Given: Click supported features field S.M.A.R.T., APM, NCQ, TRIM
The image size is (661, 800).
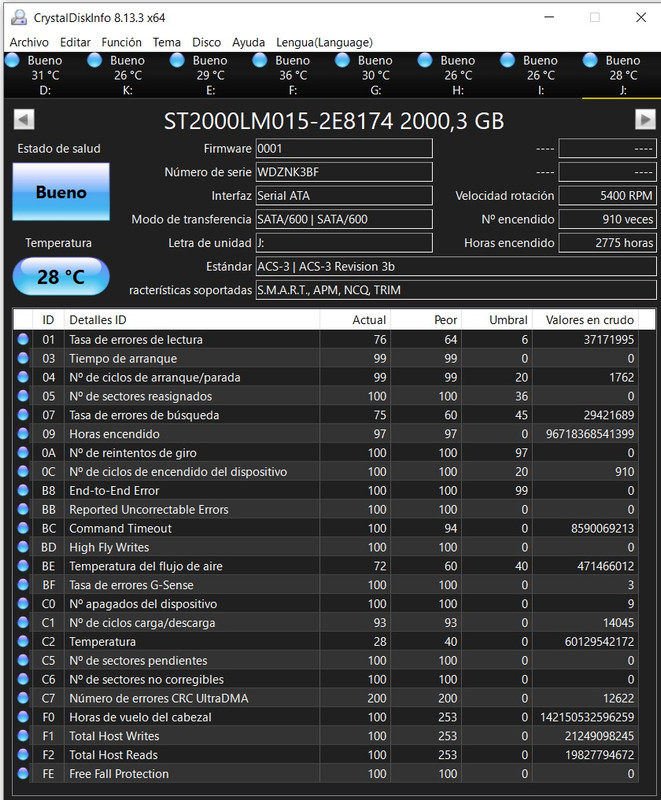Looking at the screenshot, I should coord(455,290).
